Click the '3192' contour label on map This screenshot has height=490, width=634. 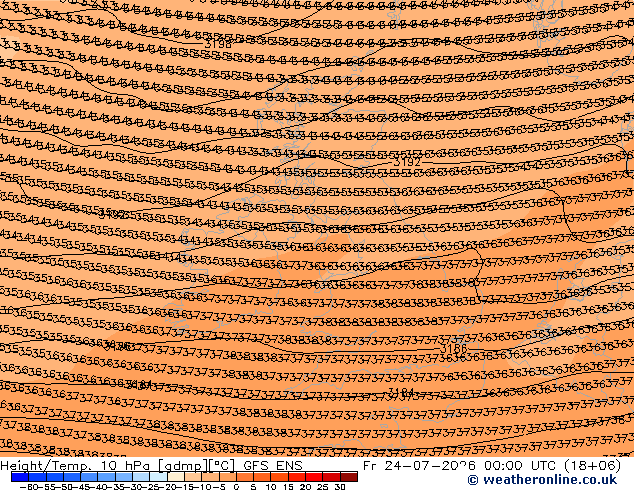click(407, 162)
